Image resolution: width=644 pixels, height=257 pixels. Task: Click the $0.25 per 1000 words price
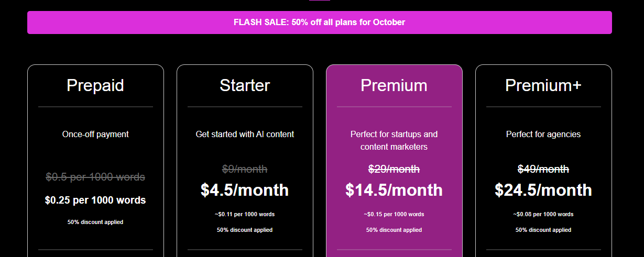(x=95, y=200)
